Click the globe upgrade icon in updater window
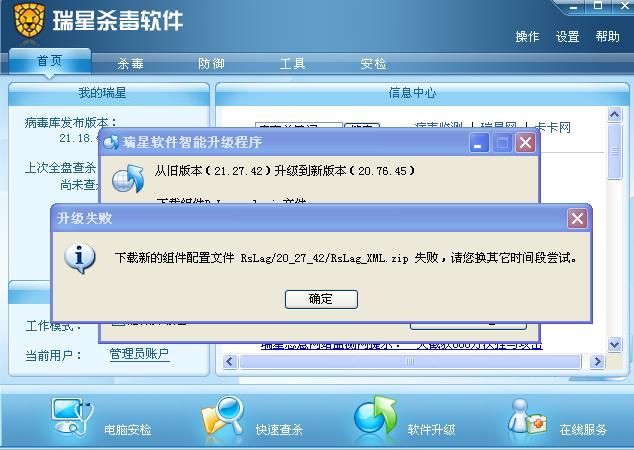Screen dimensions: 634x450 point(128,179)
